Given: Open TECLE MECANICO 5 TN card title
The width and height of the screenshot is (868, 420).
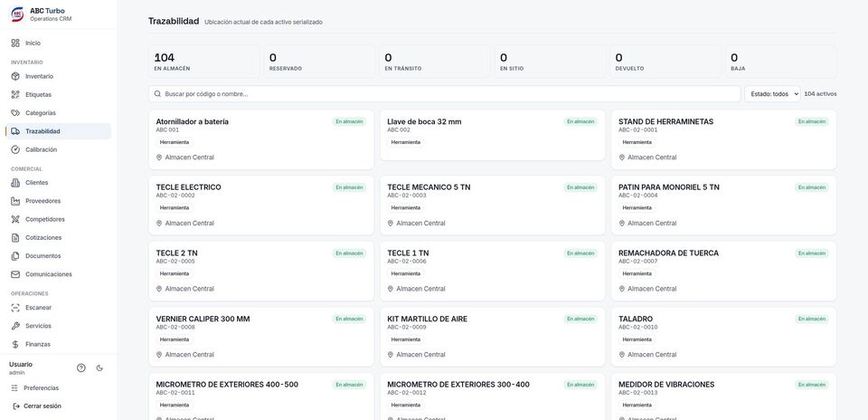Looking at the screenshot, I should coord(429,187).
